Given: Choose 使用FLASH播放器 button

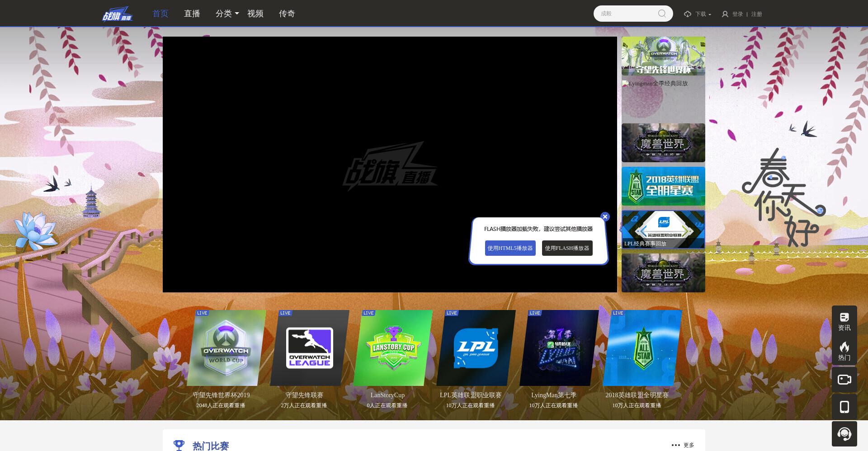Looking at the screenshot, I should tap(567, 248).
